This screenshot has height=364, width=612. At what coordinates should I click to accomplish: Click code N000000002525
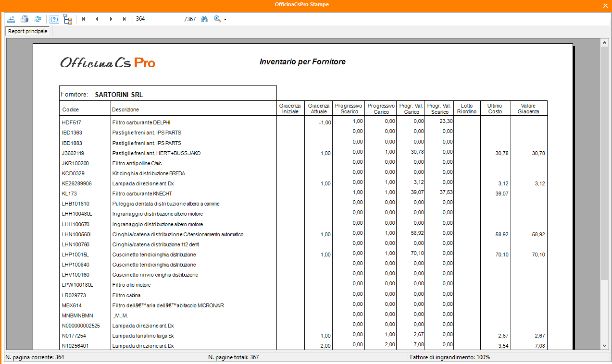click(81, 326)
